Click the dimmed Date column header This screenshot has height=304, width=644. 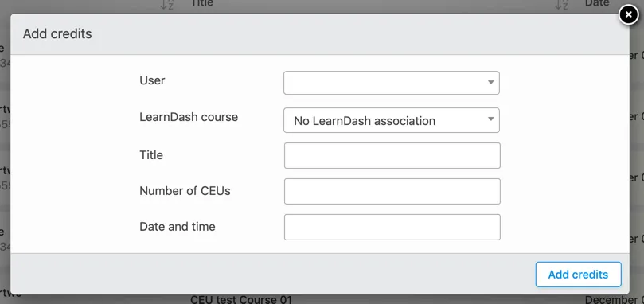coord(597,3)
